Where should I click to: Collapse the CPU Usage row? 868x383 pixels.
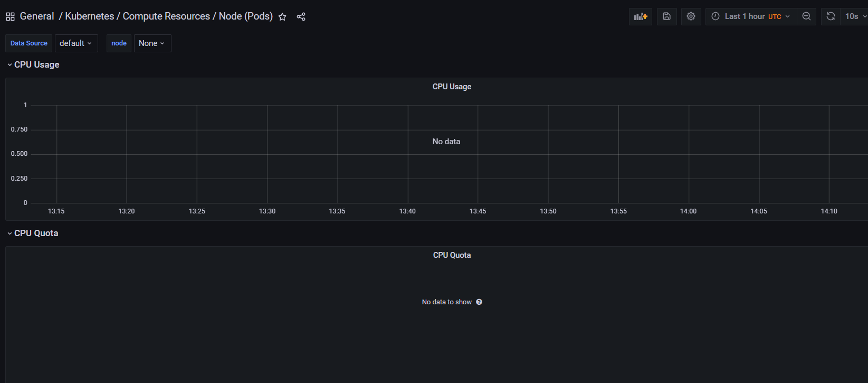coord(33,64)
